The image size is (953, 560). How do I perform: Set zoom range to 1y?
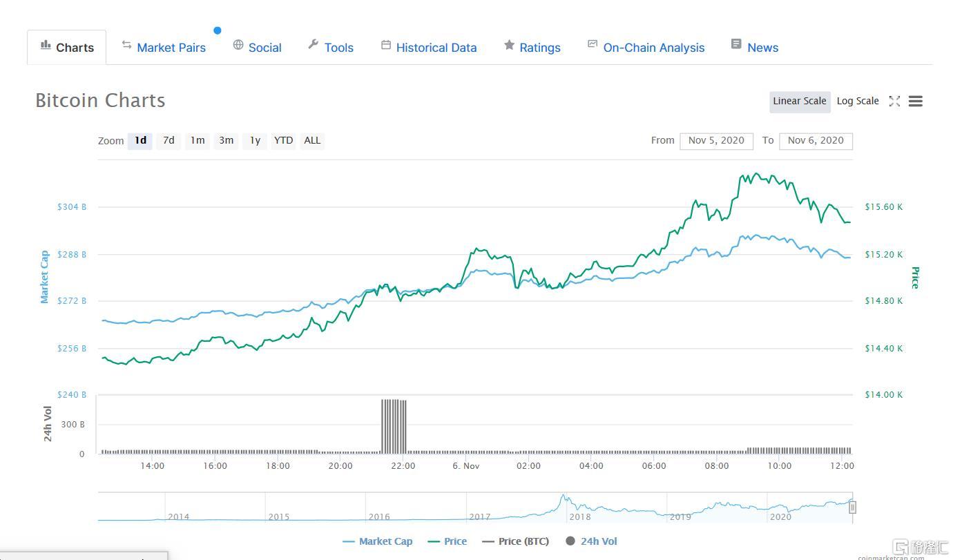[x=255, y=141]
